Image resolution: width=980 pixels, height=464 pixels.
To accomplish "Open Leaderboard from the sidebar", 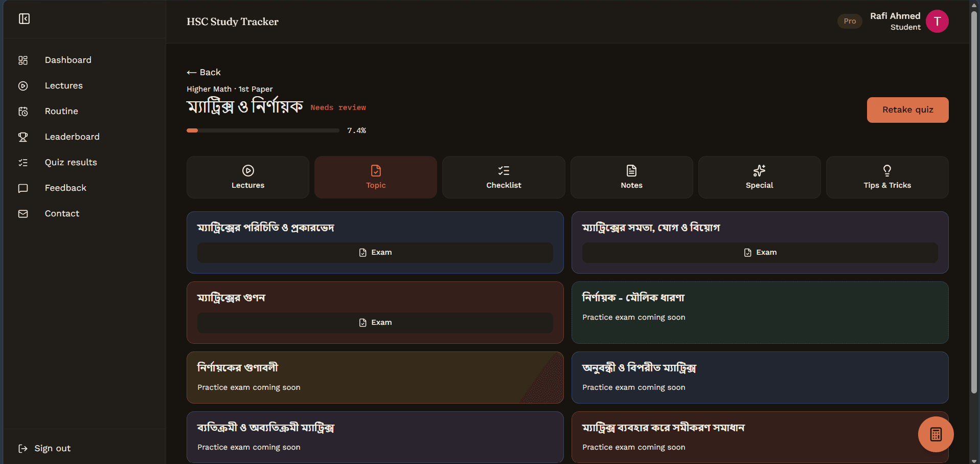I will click(72, 137).
